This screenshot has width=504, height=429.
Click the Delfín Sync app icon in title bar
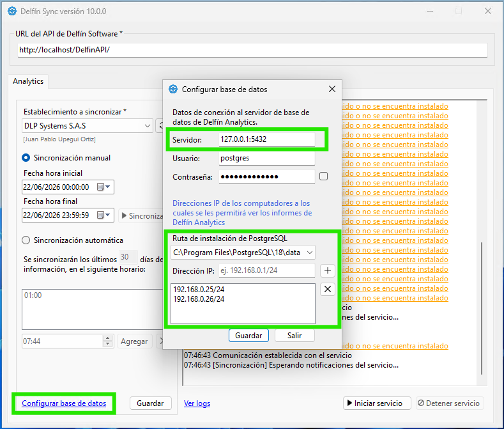(12, 12)
